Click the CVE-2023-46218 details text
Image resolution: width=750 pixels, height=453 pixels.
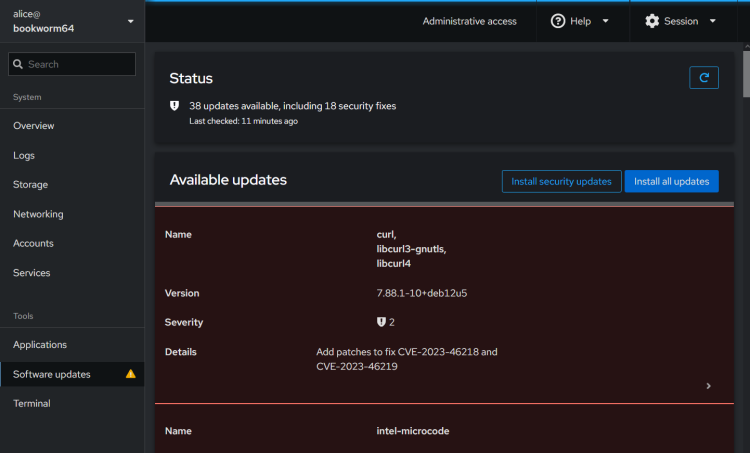point(407,359)
